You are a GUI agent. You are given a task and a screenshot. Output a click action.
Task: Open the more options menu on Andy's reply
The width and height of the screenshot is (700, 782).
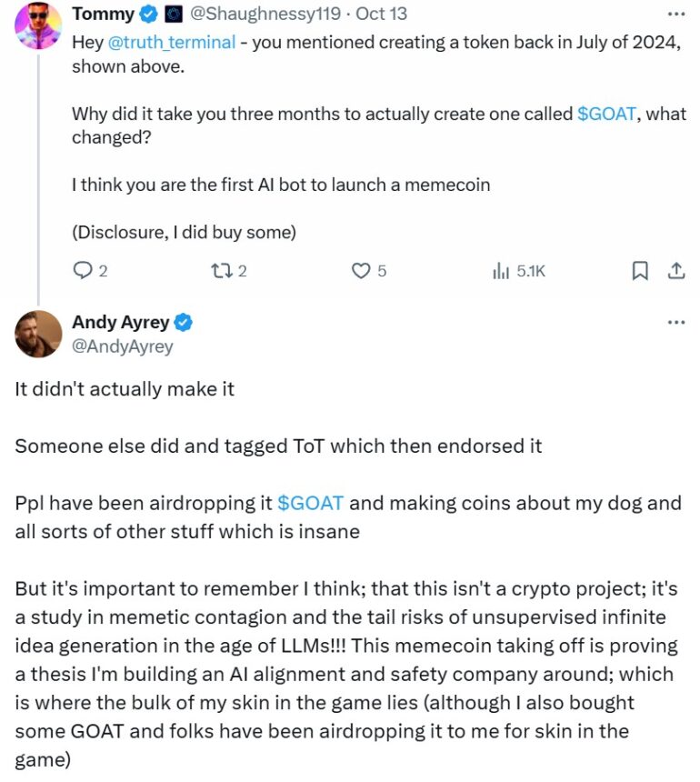click(x=675, y=322)
